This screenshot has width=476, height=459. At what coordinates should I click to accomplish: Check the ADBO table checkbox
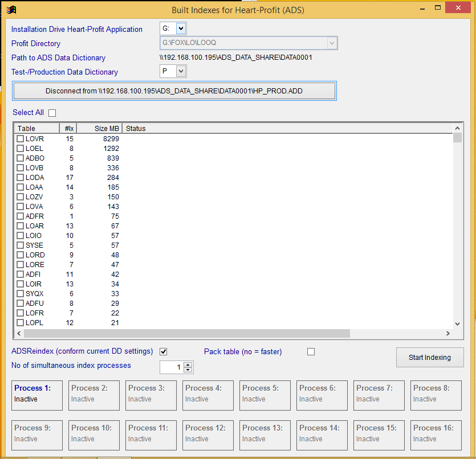click(21, 158)
